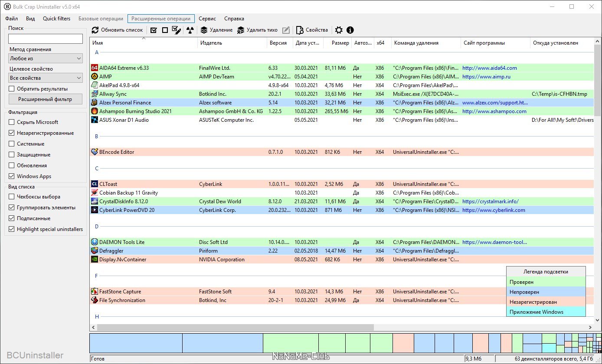Image resolution: width=602 pixels, height=364 pixels.
Task: Open the Сервис menu
Action: click(207, 19)
